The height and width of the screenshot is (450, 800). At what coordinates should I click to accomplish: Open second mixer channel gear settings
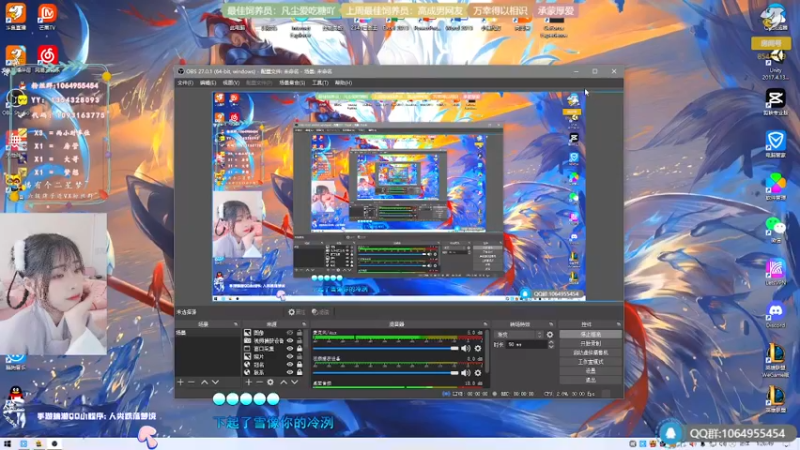tap(478, 373)
